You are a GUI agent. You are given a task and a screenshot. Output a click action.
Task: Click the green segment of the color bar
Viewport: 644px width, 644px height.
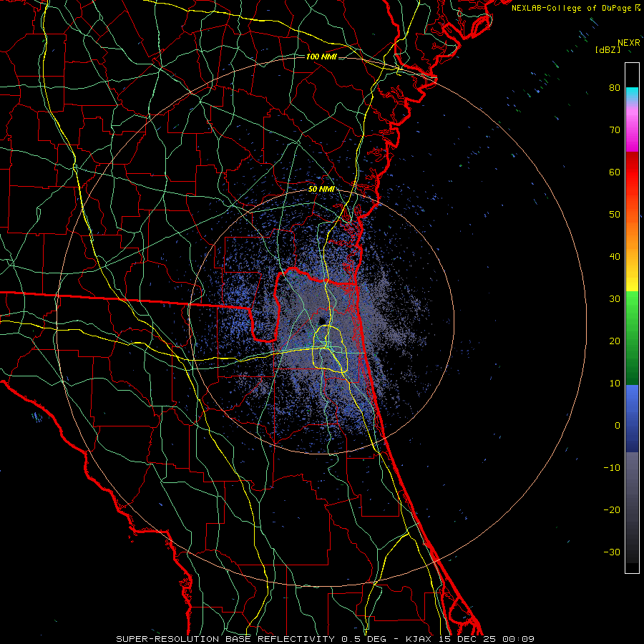[632, 338]
